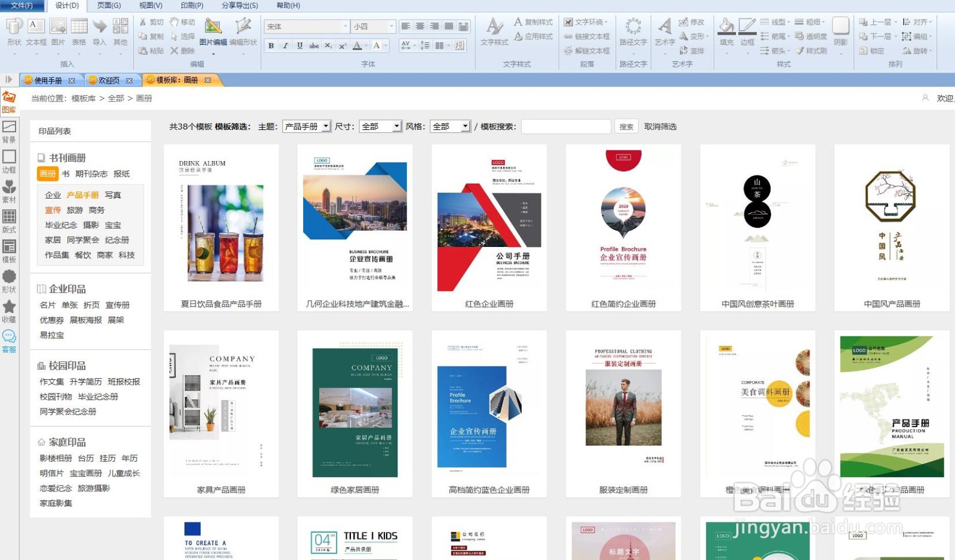Screen dimensions: 955x560
Task: Open the 收藏 favorites sidebar panel
Action: pyautogui.click(x=9, y=311)
